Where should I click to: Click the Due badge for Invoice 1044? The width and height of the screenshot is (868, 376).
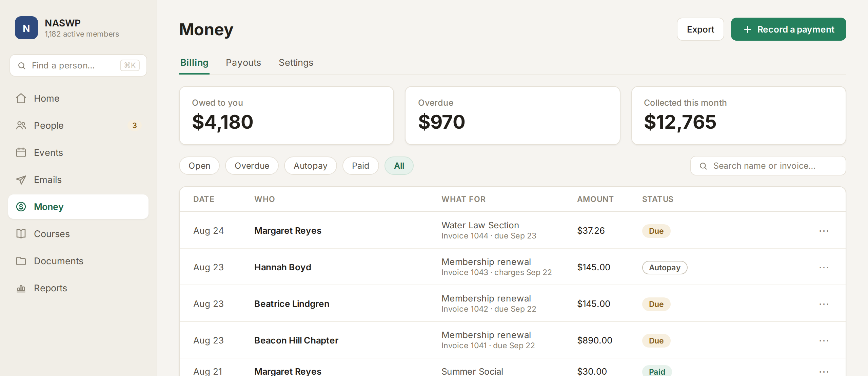pos(656,231)
